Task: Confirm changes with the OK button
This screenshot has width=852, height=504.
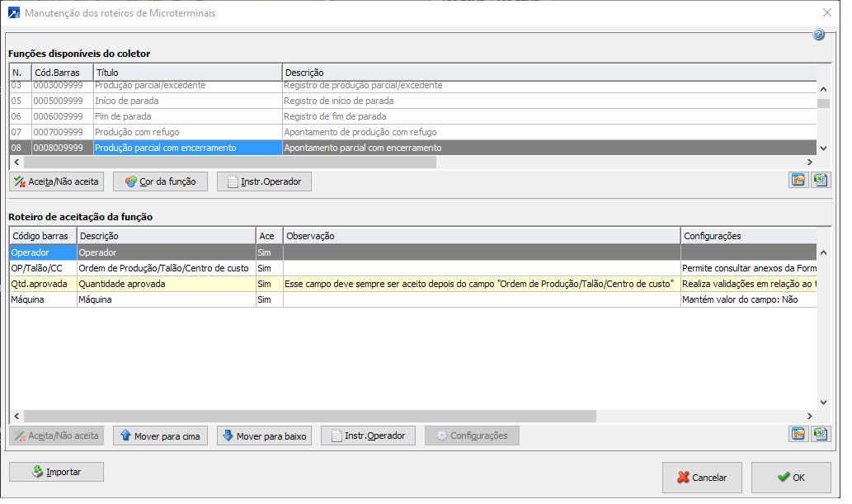Action: point(790,477)
